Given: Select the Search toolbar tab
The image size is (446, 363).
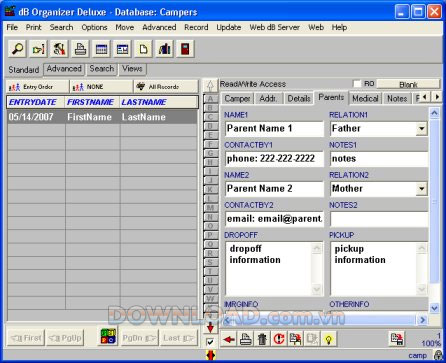Looking at the screenshot, I should (102, 69).
